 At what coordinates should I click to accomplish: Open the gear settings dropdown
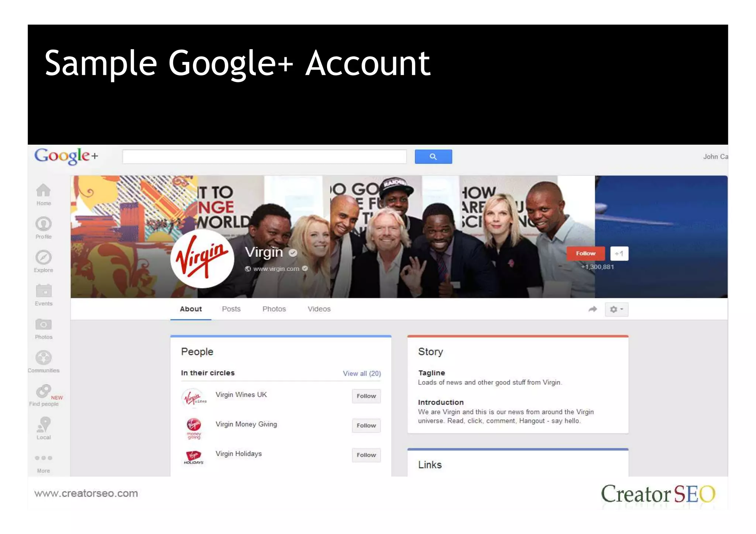(x=616, y=309)
